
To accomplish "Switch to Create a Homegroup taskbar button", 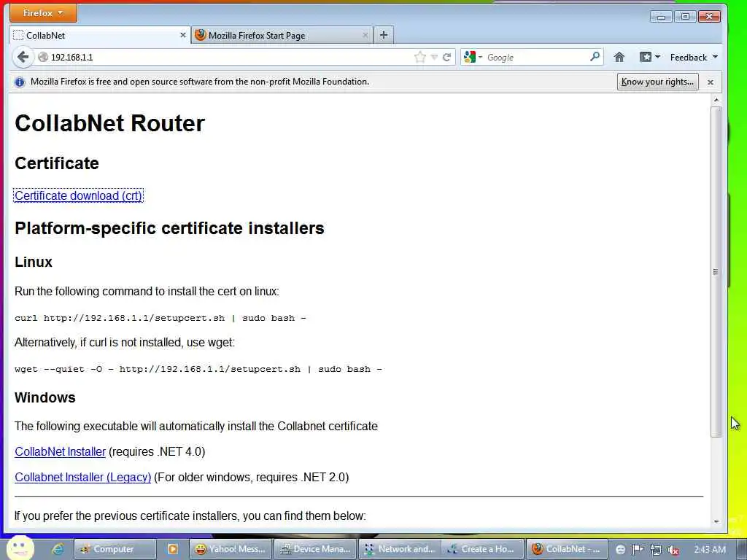I will pos(482,549).
